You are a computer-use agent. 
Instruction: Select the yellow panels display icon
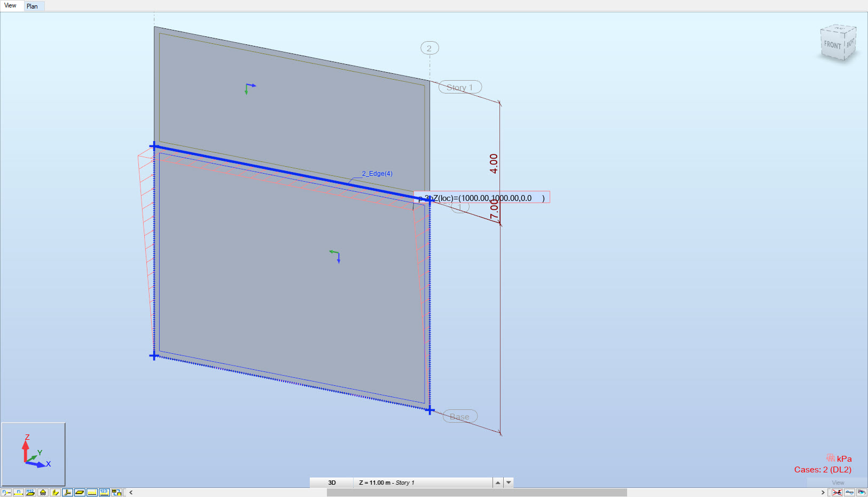point(80,492)
